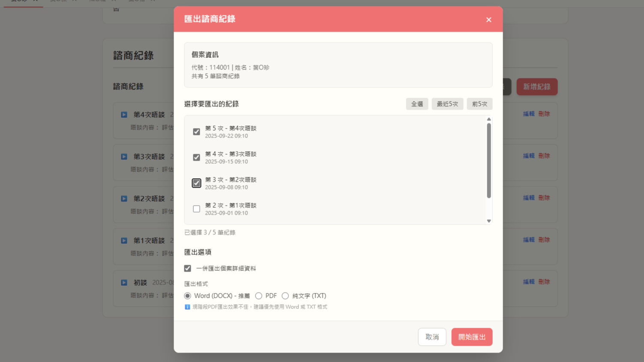This screenshot has width=644, height=362.
Task: Click 刪除 link for 初談 row
Action: (544, 282)
